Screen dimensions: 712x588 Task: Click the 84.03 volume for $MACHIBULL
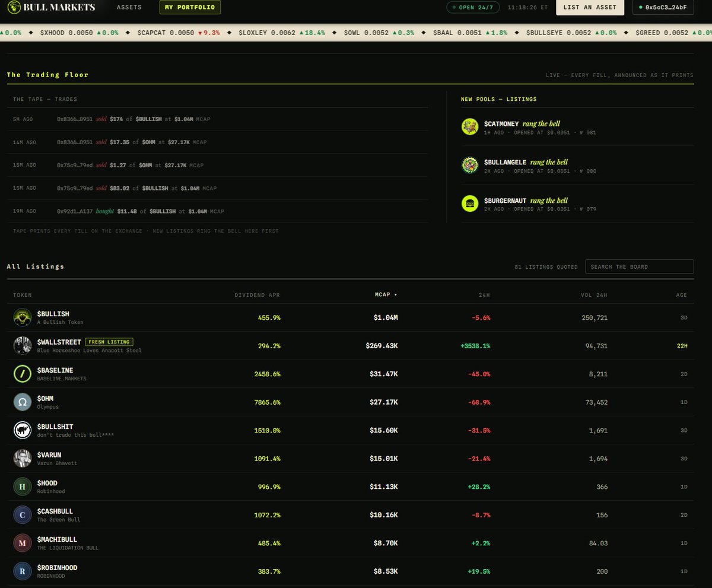click(x=598, y=543)
